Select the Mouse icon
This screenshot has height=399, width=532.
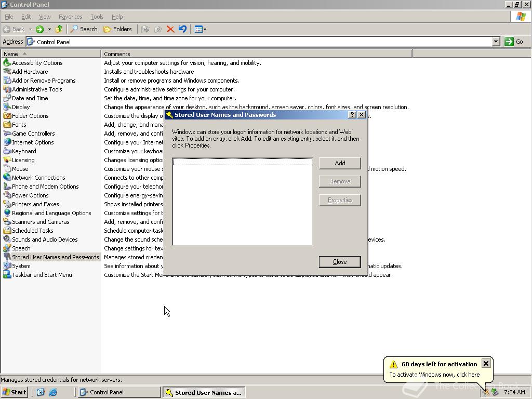pos(7,169)
